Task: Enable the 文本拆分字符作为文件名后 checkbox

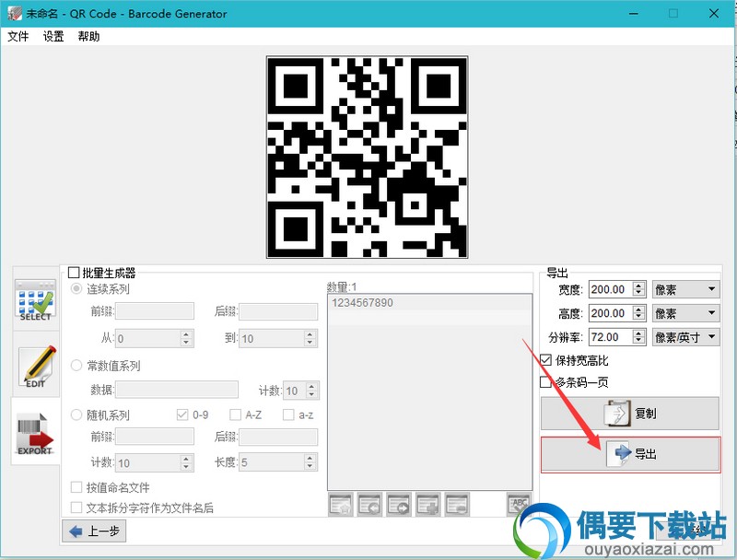Action: [76, 507]
